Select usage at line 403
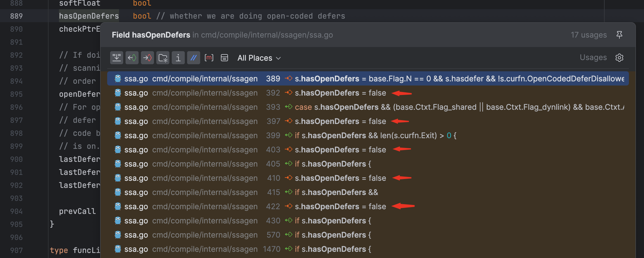Image resolution: width=644 pixels, height=258 pixels. [x=368, y=150]
